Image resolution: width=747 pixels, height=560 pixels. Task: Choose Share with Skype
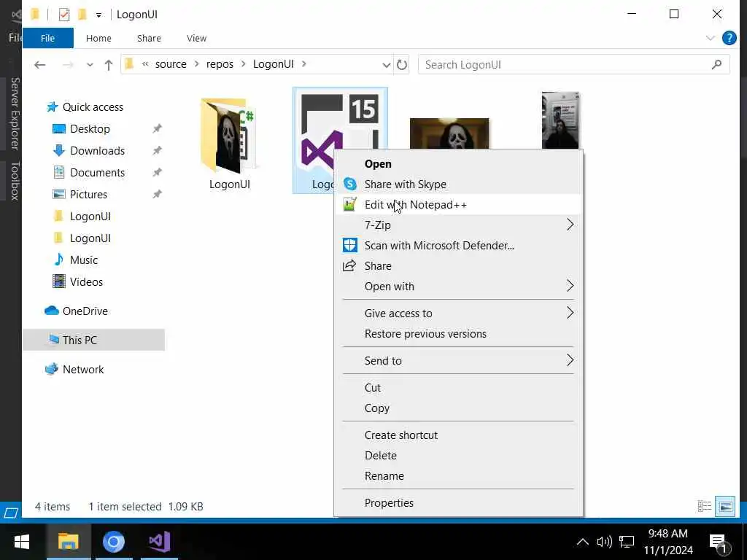(458, 184)
